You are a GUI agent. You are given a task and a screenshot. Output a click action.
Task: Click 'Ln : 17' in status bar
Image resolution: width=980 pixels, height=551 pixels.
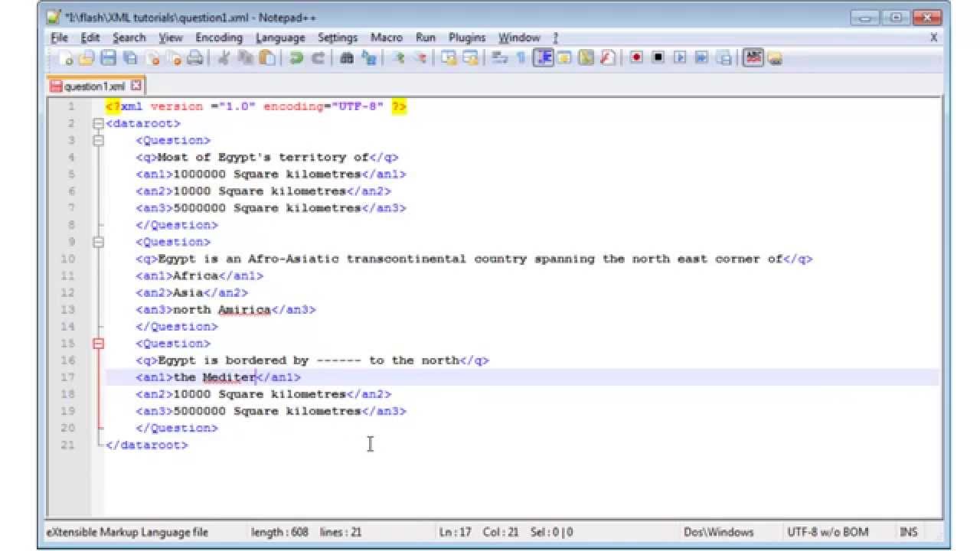456,532
